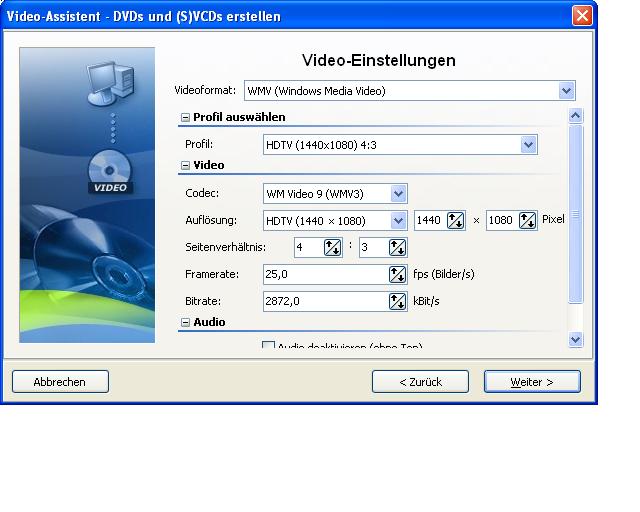Click the Weiter button
The image size is (640, 512).
pos(532,382)
